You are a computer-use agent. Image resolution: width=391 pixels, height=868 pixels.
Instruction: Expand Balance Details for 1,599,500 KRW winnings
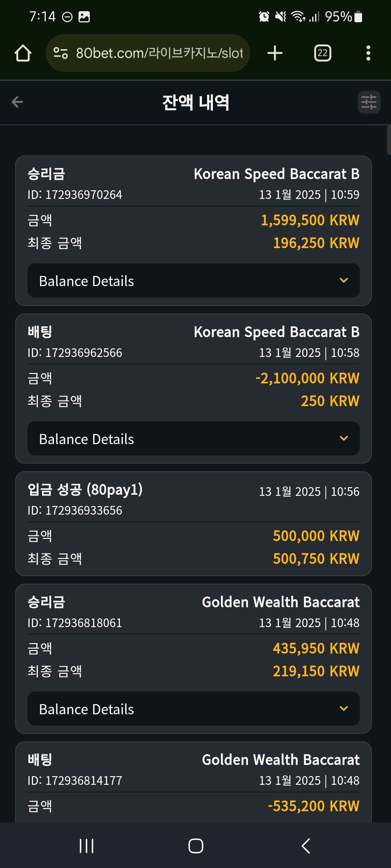point(194,281)
